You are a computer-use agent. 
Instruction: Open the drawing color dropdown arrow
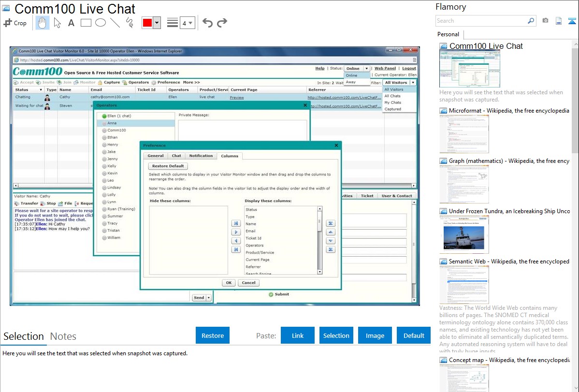click(157, 23)
